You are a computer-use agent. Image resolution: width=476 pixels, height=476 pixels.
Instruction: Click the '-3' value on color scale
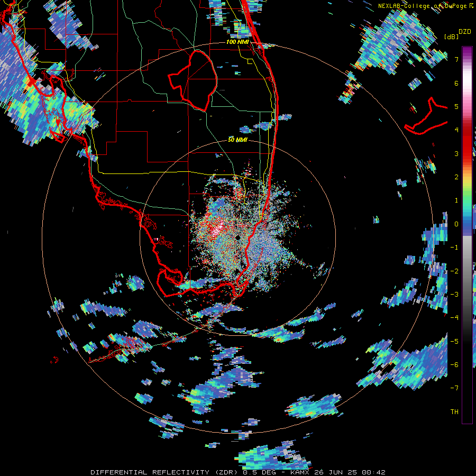(454, 294)
